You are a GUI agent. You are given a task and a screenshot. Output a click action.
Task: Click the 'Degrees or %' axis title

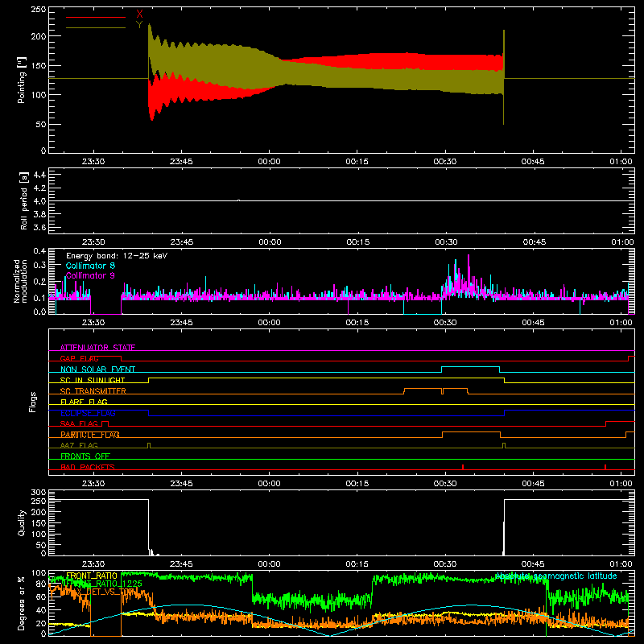pyautogui.click(x=21, y=603)
